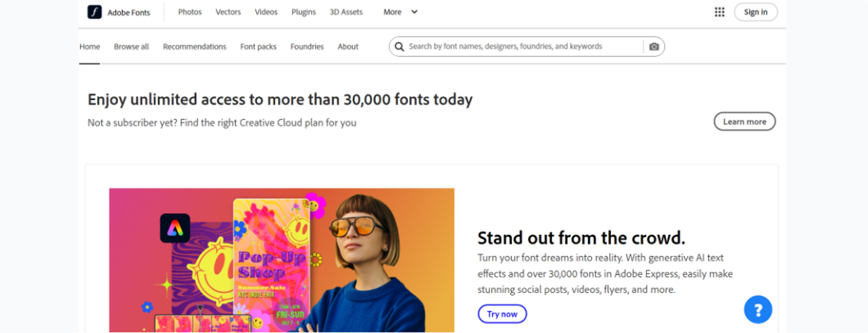The width and height of the screenshot is (868, 333).
Task: Select the Home tab
Action: [90, 47]
